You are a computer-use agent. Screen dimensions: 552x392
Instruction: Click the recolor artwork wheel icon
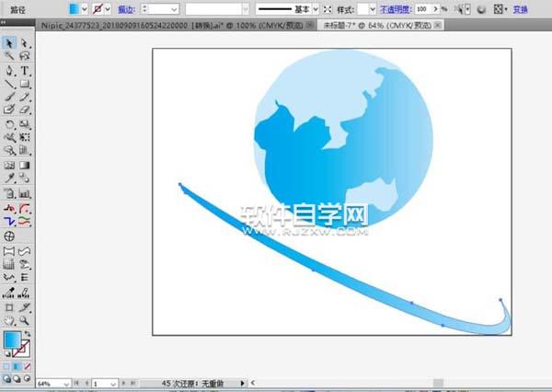[x=481, y=9]
